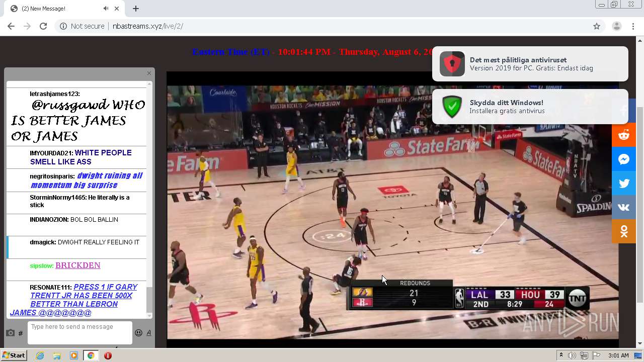Open Windows Start menu
644x362 pixels.
pos(14,355)
